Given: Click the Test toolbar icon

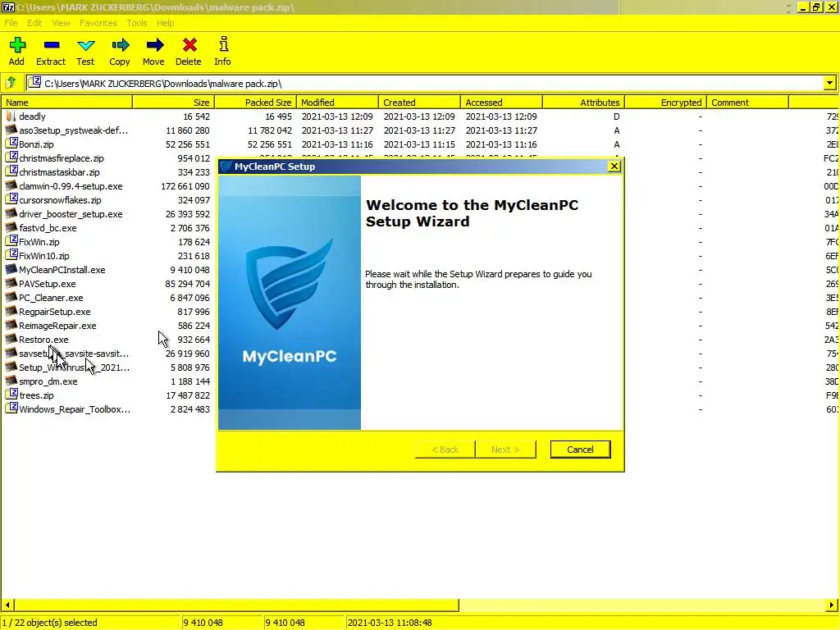Looking at the screenshot, I should click(x=85, y=45).
